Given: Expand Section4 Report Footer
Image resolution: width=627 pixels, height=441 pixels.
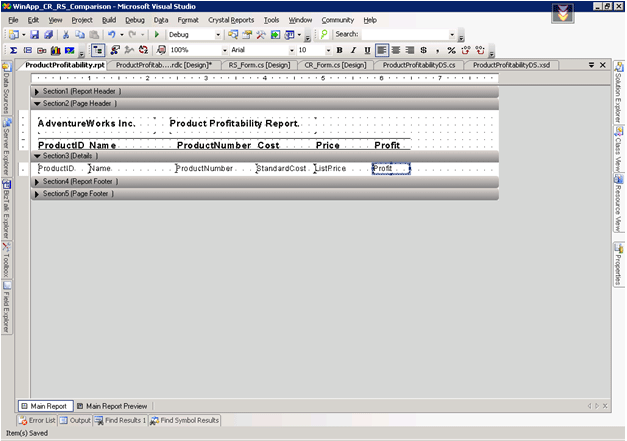Looking at the screenshot, I should [36, 182].
